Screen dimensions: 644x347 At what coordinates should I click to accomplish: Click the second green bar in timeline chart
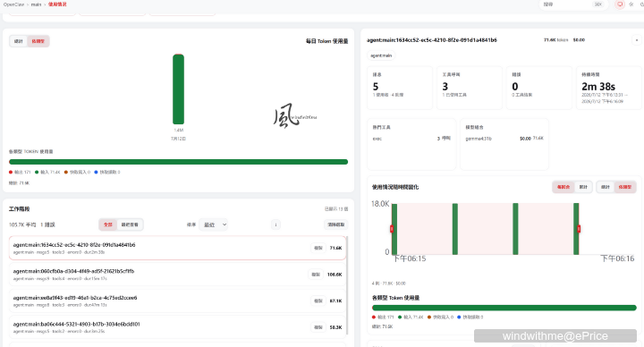click(455, 229)
